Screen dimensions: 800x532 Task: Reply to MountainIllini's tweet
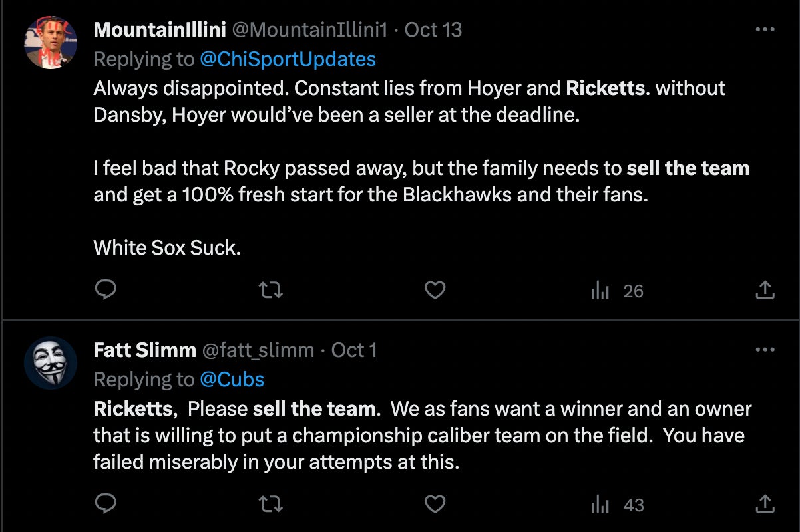pos(106,291)
